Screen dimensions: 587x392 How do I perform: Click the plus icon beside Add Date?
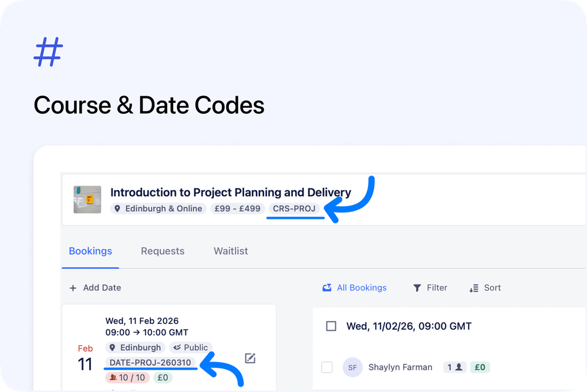coord(73,288)
